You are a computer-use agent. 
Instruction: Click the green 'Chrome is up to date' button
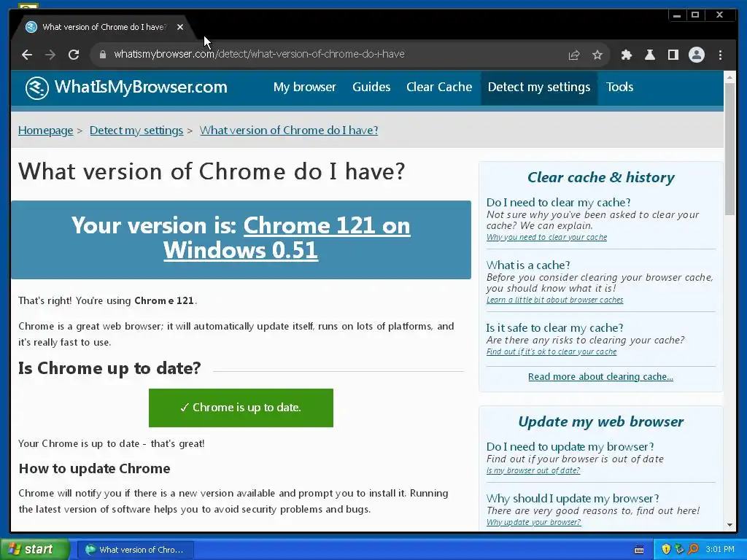click(241, 408)
